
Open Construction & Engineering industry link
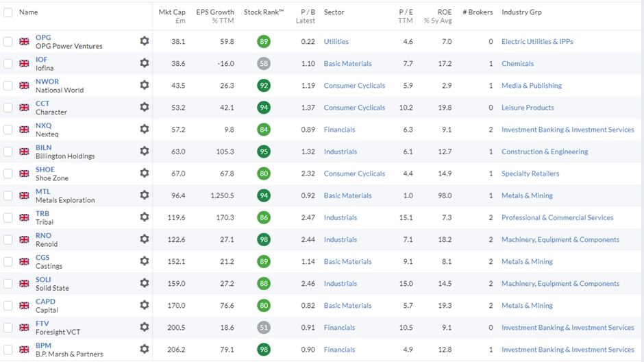pyautogui.click(x=545, y=152)
